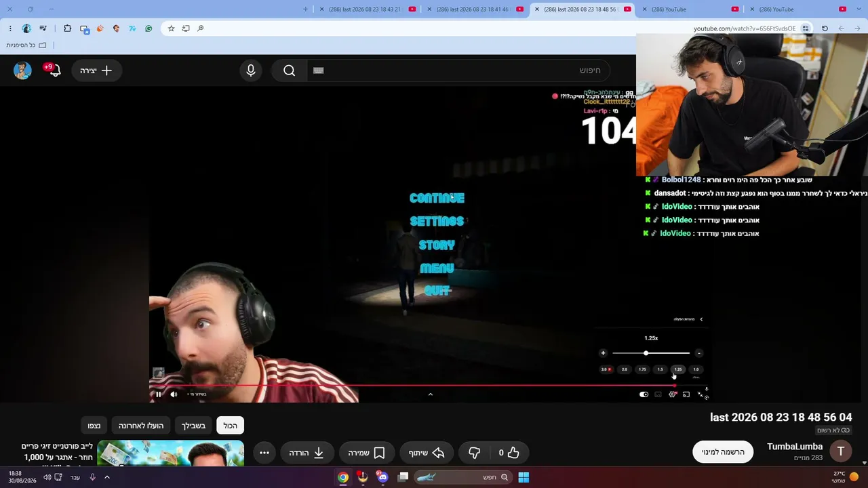
Task: Decrease playback speed with the minus button
Action: tap(699, 353)
